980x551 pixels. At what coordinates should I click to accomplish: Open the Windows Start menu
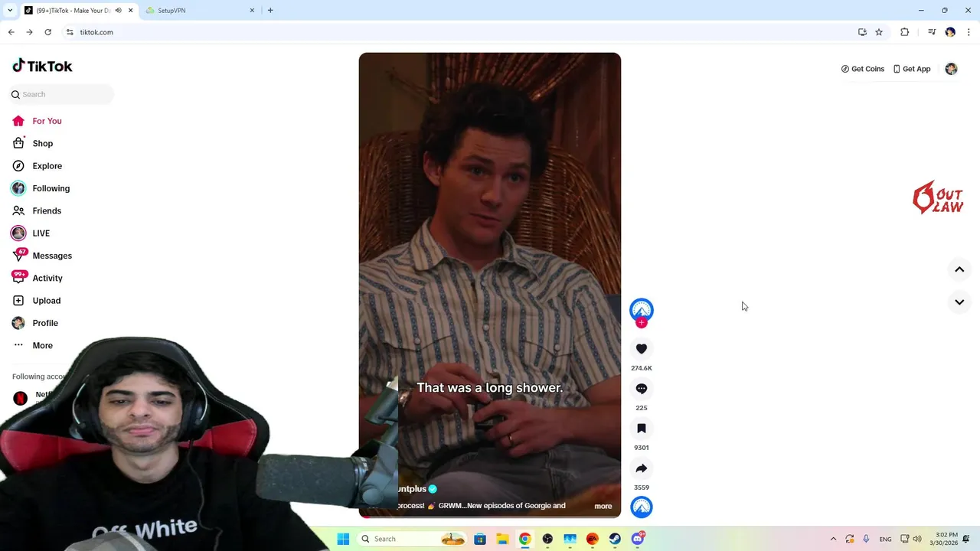pyautogui.click(x=343, y=539)
